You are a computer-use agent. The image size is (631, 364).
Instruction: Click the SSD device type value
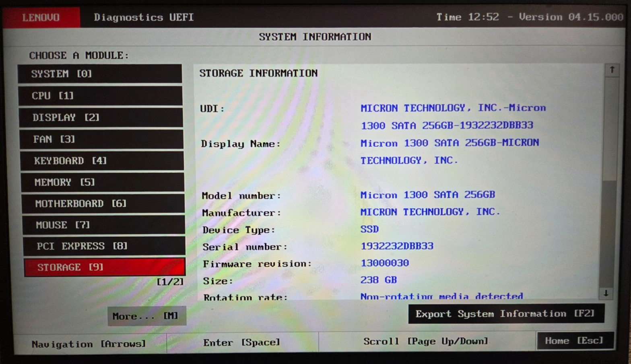[369, 229]
